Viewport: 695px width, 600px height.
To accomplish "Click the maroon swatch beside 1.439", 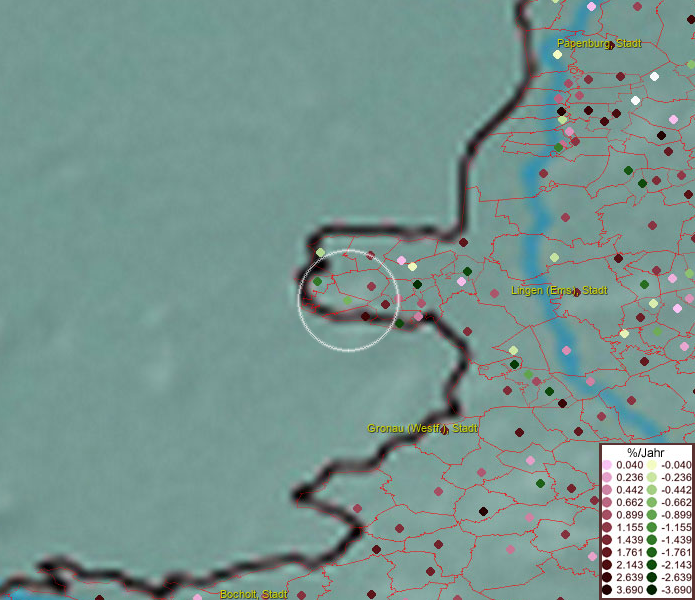I will tap(607, 540).
